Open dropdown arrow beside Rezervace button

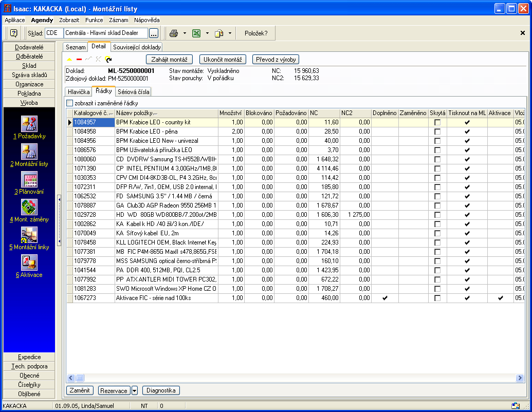tap(135, 390)
